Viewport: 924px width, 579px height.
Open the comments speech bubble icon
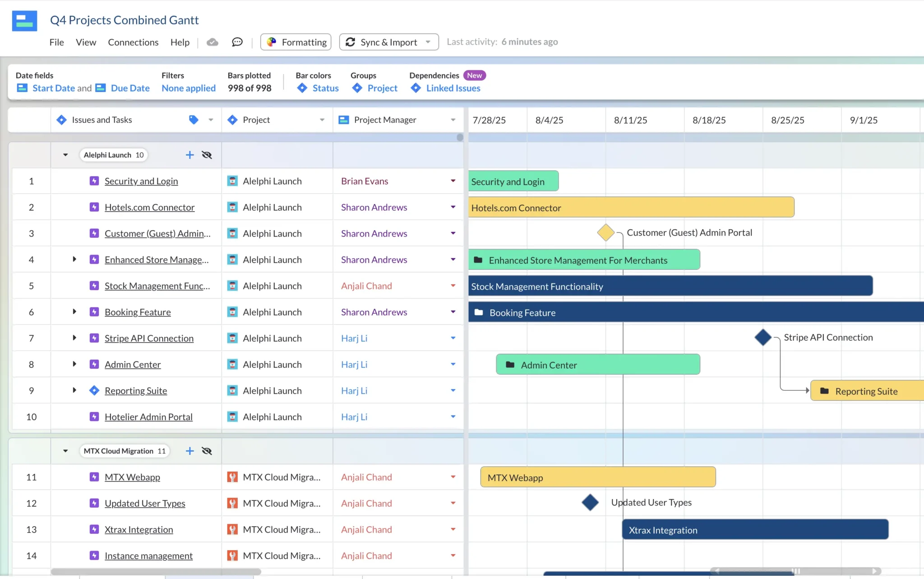(237, 42)
